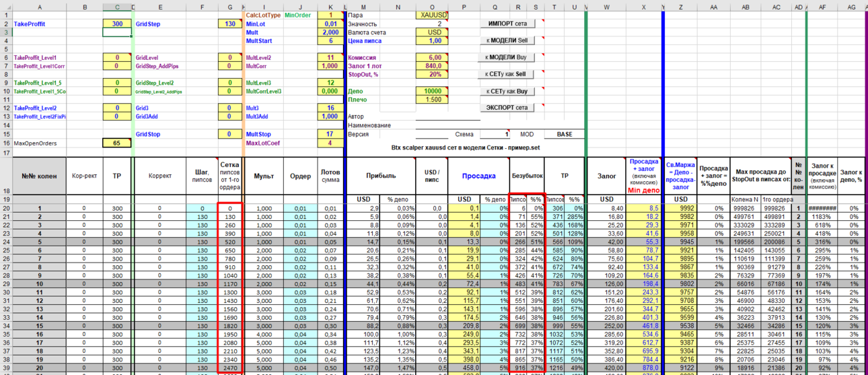Screen dimensions: 868x375
Task: Select the MinLot value cell 0,01
Action: pos(330,24)
